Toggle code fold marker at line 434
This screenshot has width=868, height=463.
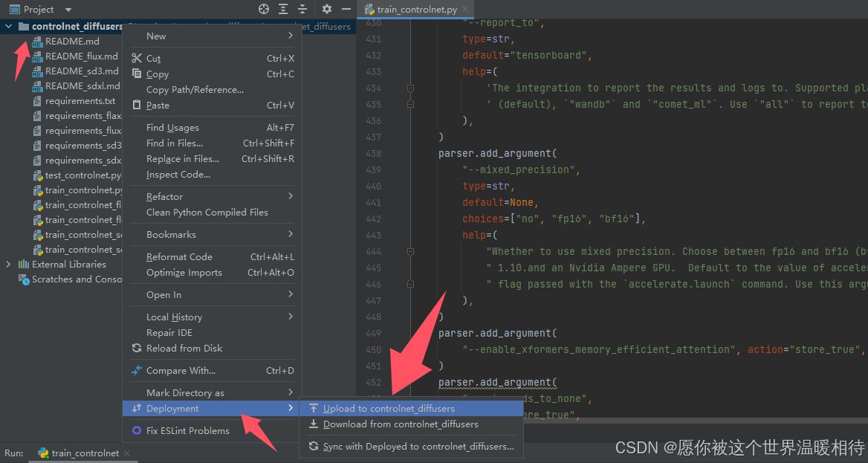coord(410,88)
